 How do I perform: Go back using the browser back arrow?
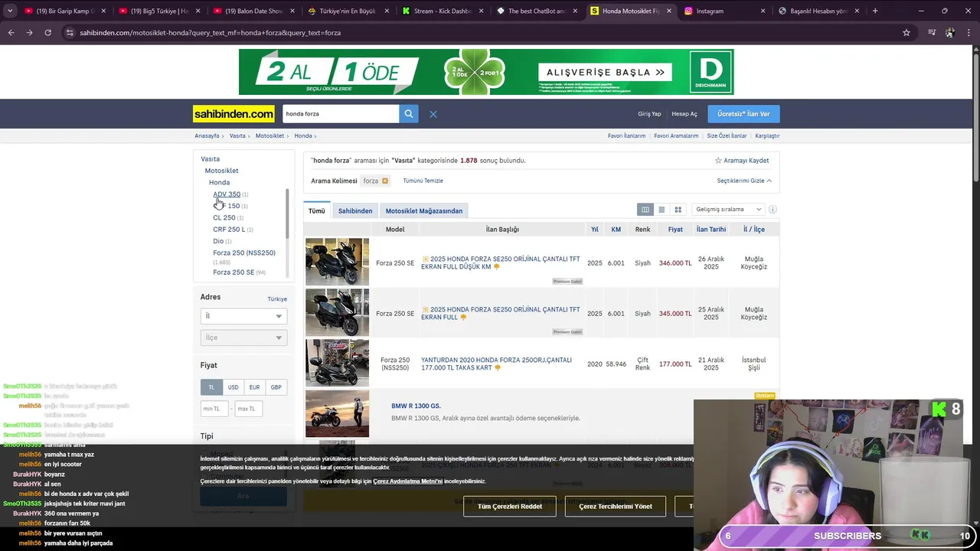click(11, 33)
